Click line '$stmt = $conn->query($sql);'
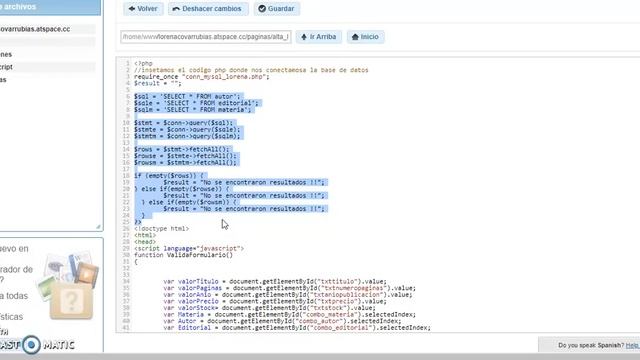The height and width of the screenshot is (360, 640). coord(183,123)
